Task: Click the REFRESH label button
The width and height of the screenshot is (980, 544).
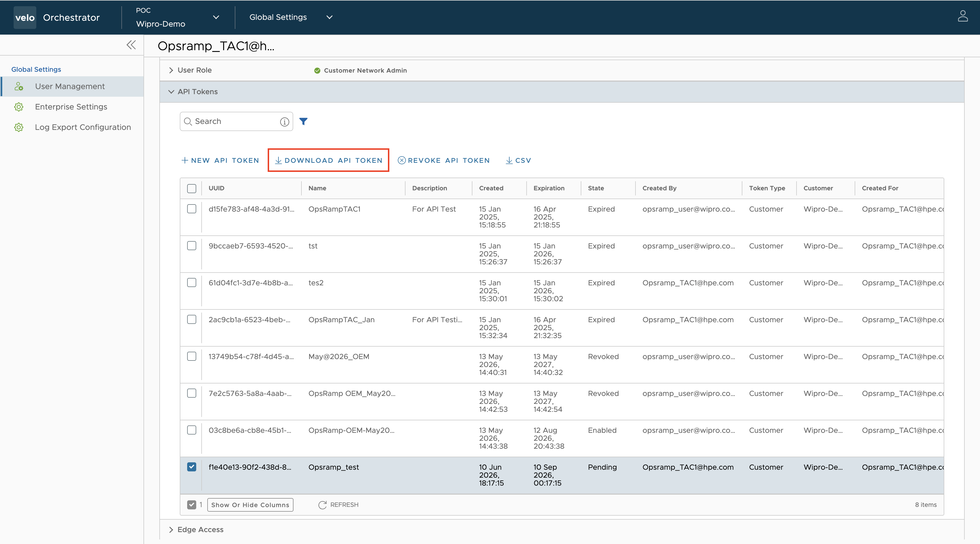Action: pos(344,505)
